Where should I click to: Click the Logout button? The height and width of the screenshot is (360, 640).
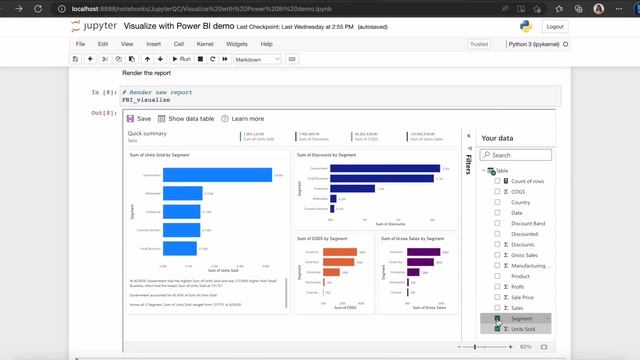[555, 27]
